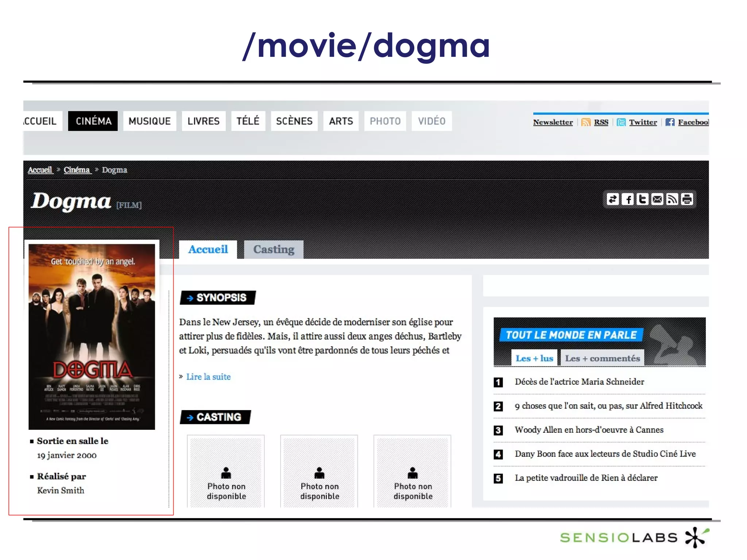Click the blue Twitter icon in top bar
This screenshot has width=747, height=560.
click(x=621, y=122)
